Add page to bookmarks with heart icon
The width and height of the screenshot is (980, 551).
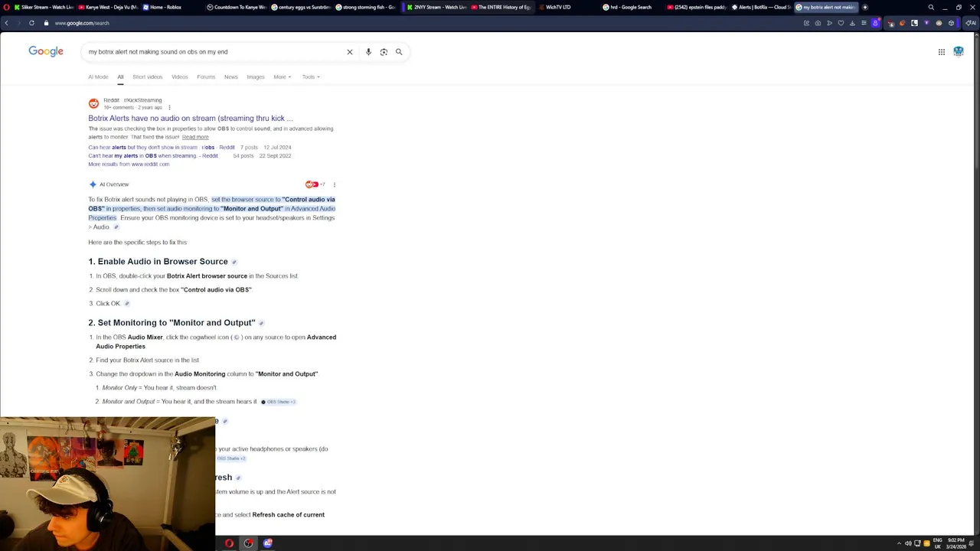841,23
